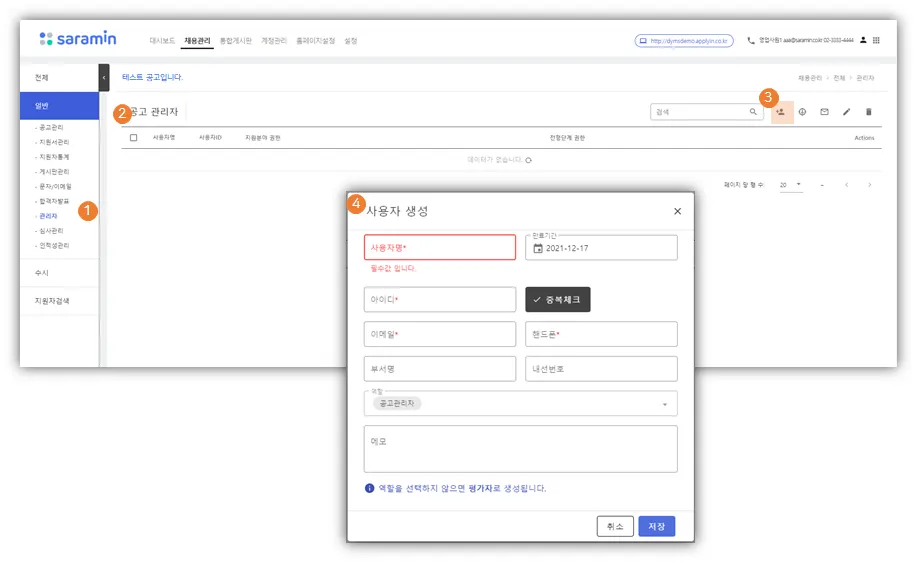Close the 사용자 생성 dialog with X
Viewport: 917px width, 563px height.
pyautogui.click(x=677, y=211)
